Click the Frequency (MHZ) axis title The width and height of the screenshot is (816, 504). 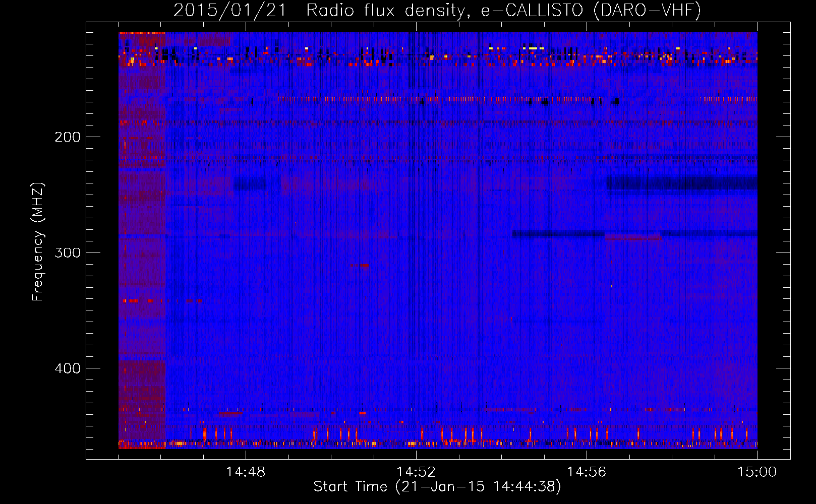(38, 242)
